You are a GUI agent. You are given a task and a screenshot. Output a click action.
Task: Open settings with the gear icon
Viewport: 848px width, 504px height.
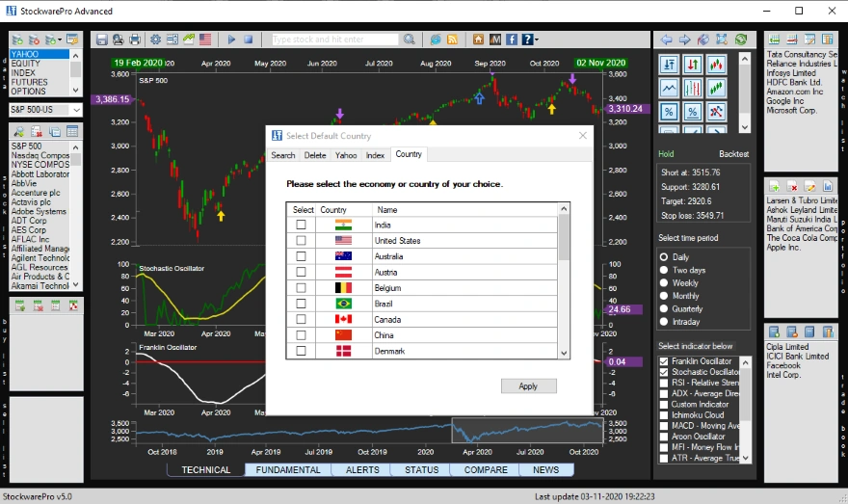pyautogui.click(x=156, y=40)
